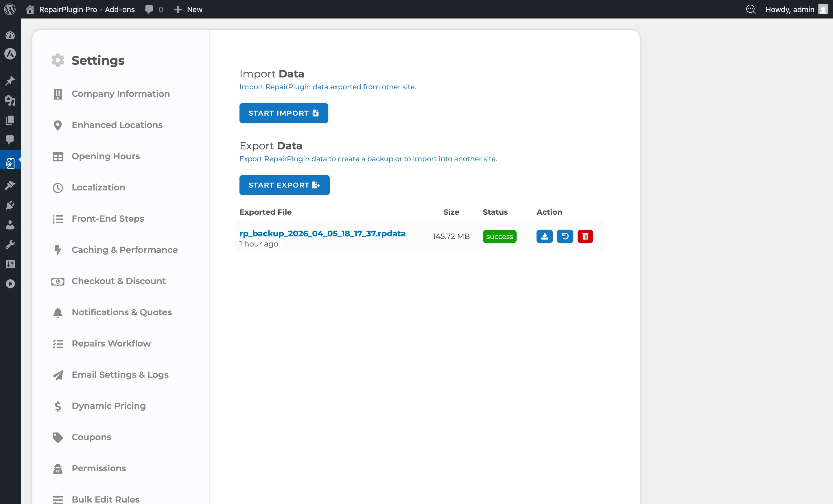Click the START IMPORT button
833x504 pixels.
[284, 113]
